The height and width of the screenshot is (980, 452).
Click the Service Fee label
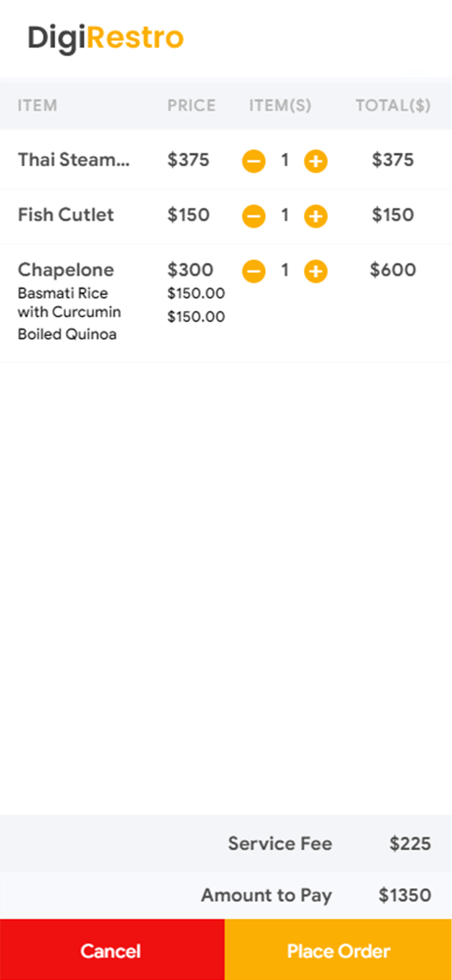click(280, 843)
